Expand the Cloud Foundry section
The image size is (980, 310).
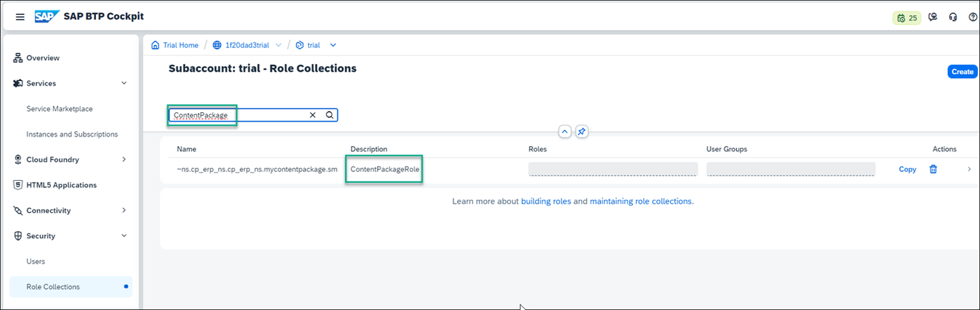click(x=124, y=160)
